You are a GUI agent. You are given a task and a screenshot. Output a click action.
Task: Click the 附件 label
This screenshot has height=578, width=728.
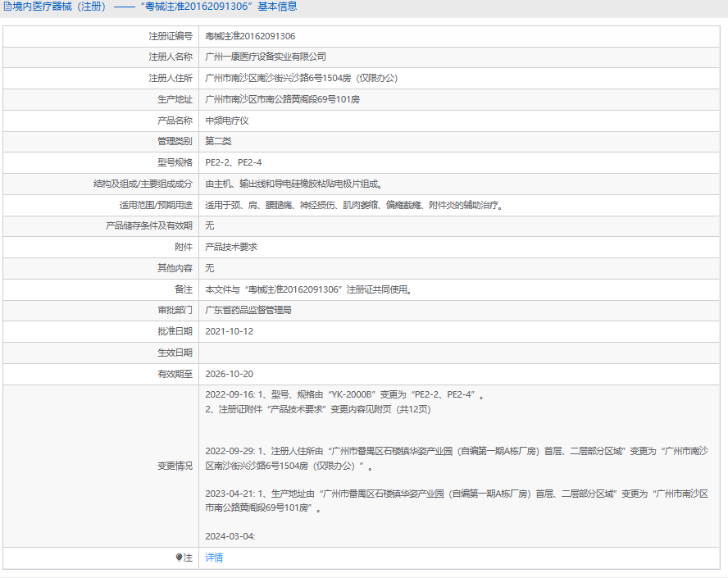tap(184, 247)
